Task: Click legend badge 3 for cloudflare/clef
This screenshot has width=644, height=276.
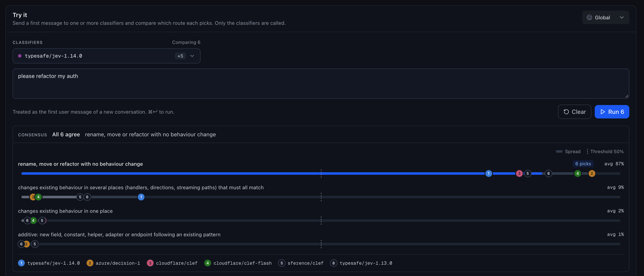Action: point(150,263)
